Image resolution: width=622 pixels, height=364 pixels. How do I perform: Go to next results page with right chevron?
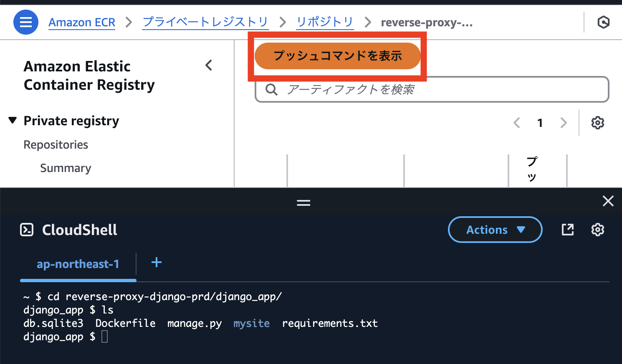point(564,123)
